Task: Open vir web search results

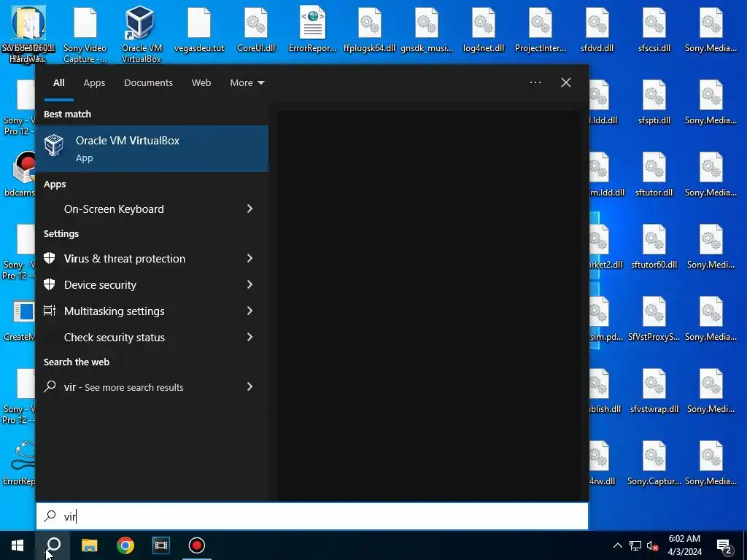Action: click(x=143, y=387)
